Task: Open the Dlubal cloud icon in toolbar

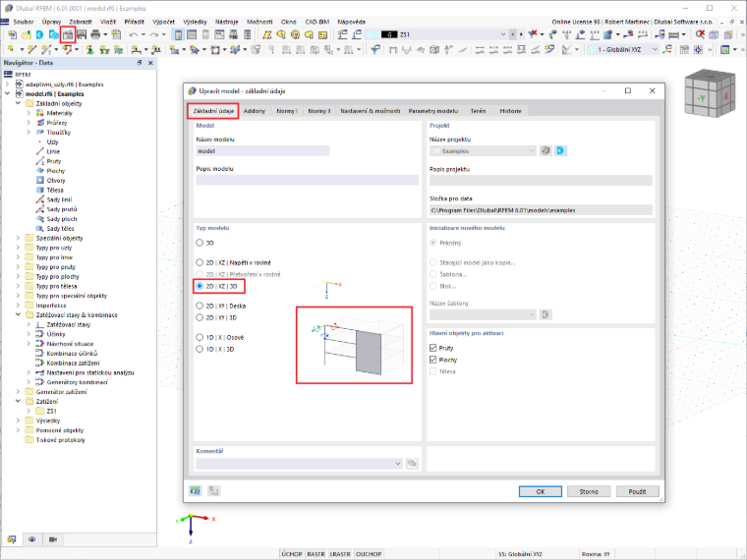Action: [x=40, y=34]
